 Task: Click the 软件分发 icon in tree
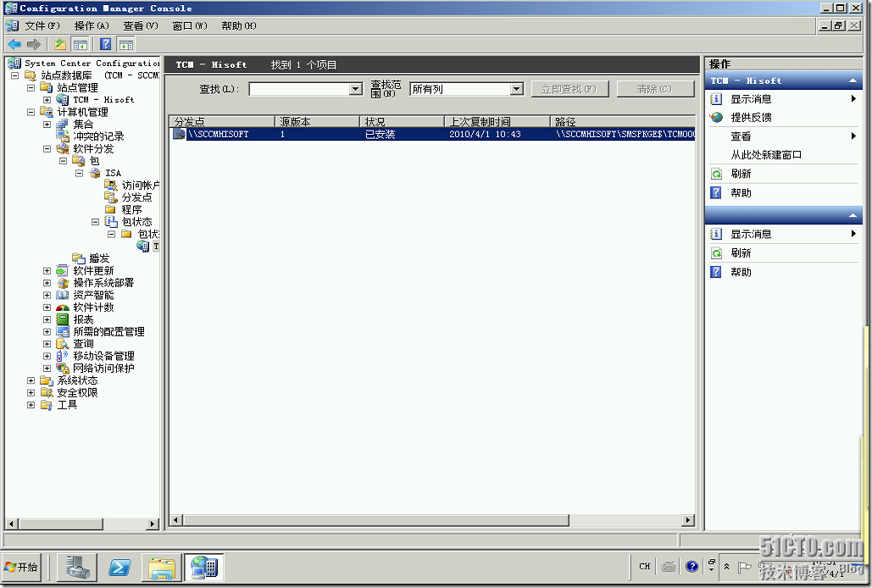click(63, 149)
